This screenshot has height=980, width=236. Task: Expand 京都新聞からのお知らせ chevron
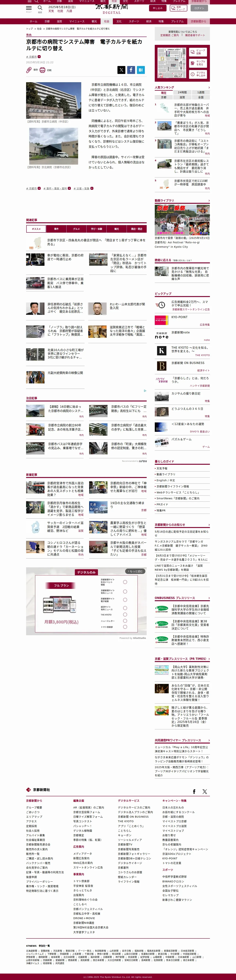pyautogui.click(x=209, y=525)
